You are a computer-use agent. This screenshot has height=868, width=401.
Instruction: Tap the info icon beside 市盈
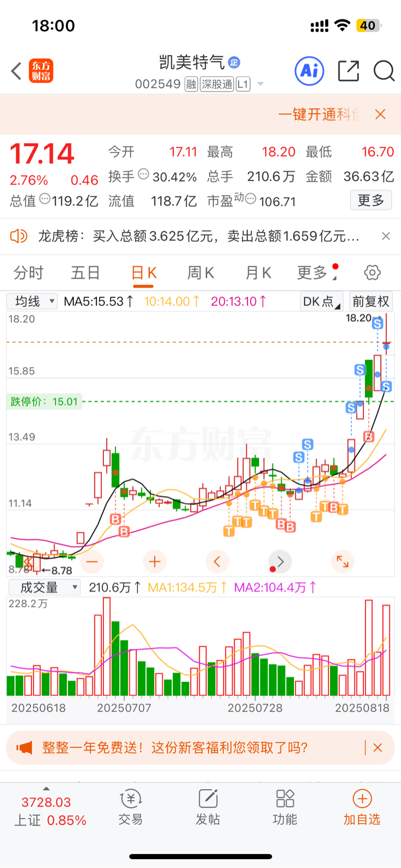pos(251,199)
